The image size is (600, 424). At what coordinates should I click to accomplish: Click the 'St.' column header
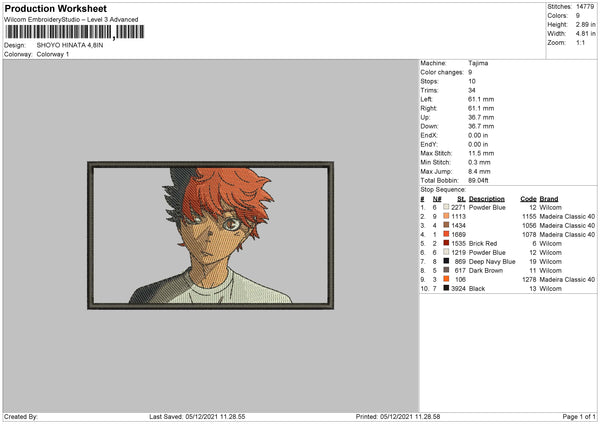[x=461, y=199]
